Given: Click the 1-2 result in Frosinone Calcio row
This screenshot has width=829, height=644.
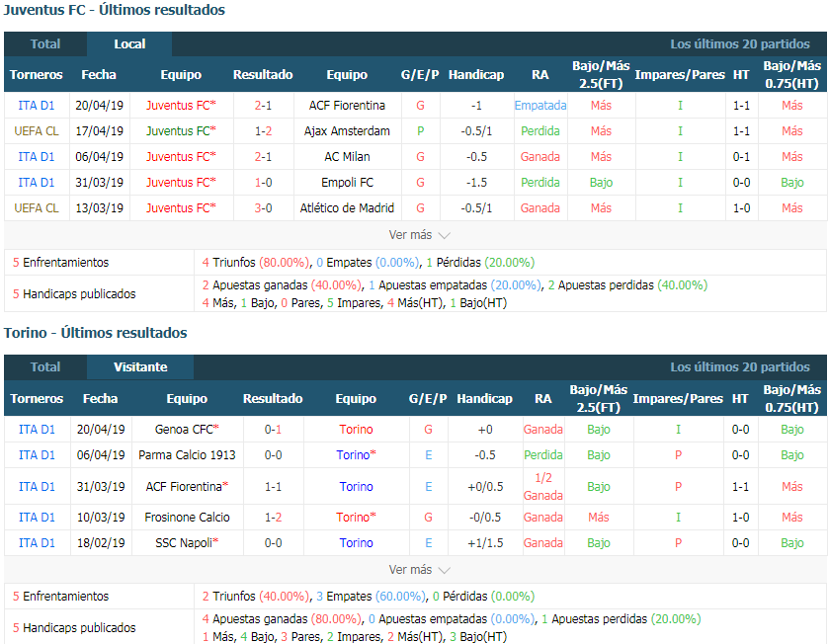Looking at the screenshot, I should 273,518.
